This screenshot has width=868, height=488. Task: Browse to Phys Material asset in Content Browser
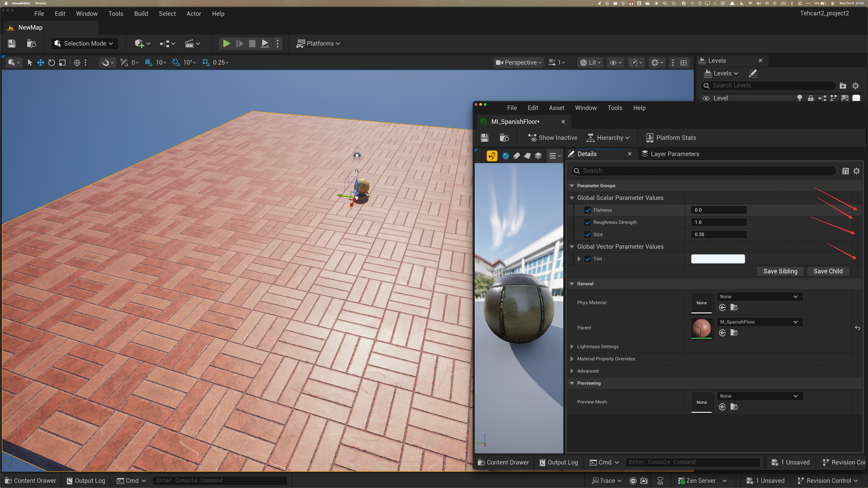(x=734, y=307)
